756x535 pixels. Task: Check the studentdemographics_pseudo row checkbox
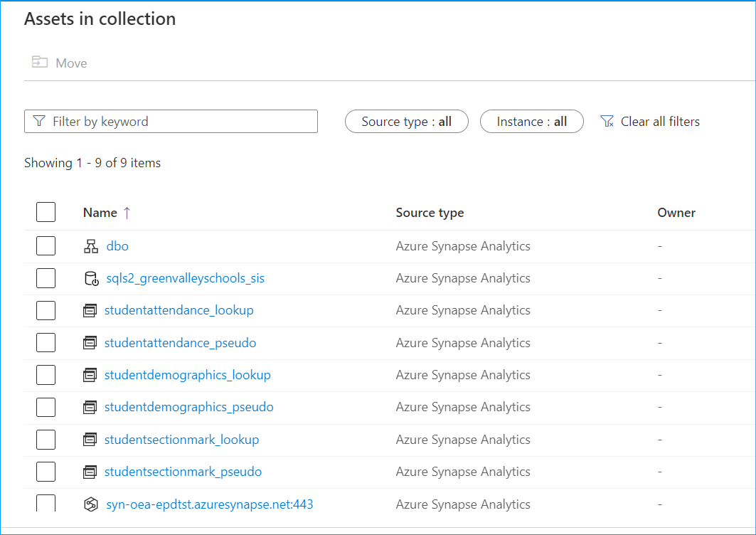(x=46, y=407)
